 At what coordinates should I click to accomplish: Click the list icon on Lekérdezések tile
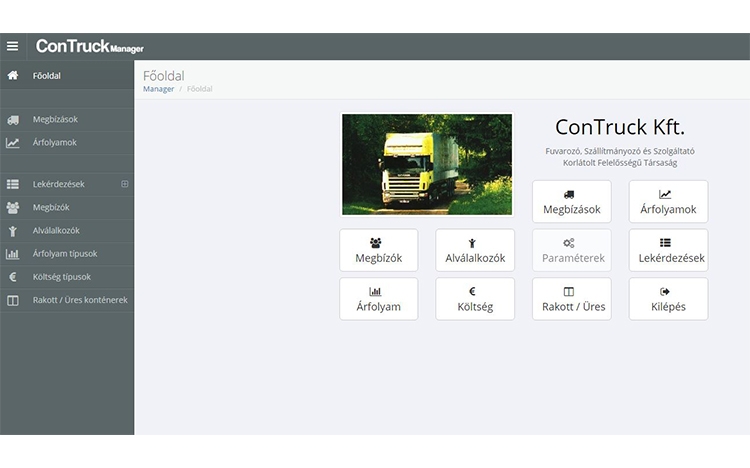(666, 243)
